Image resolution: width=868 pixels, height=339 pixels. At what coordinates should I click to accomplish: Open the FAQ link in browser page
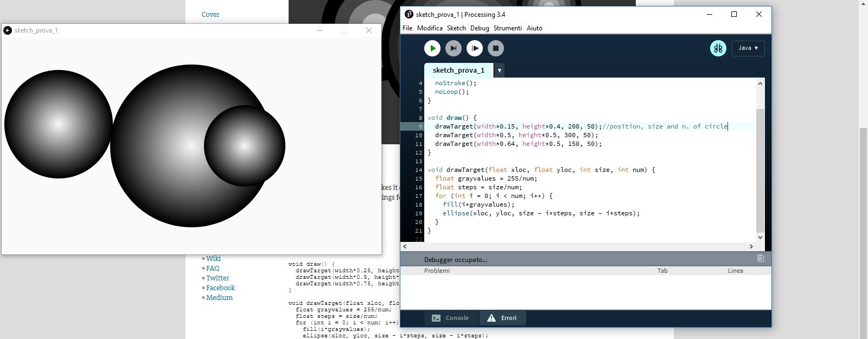[213, 268]
